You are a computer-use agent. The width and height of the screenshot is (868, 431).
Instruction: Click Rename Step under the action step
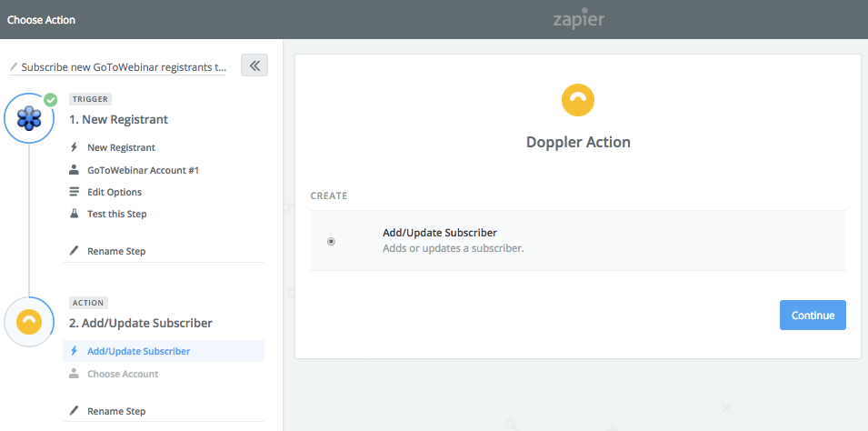pos(116,411)
